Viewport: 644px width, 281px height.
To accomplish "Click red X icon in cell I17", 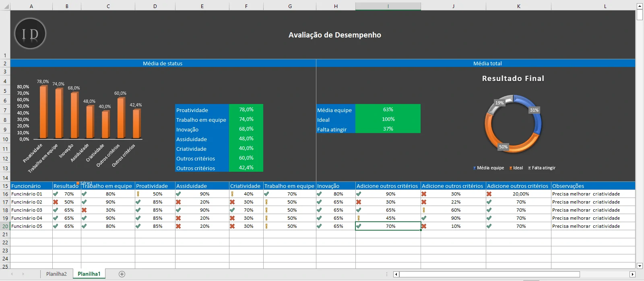I will click(x=359, y=202).
